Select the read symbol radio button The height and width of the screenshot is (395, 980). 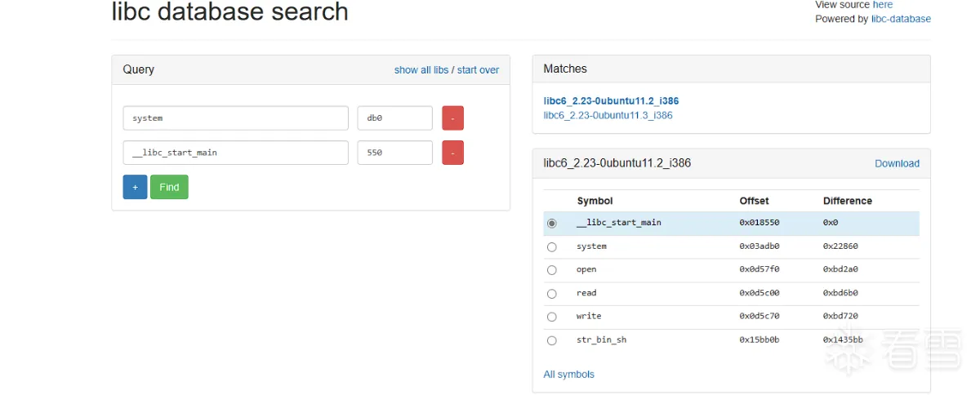pyautogui.click(x=552, y=294)
